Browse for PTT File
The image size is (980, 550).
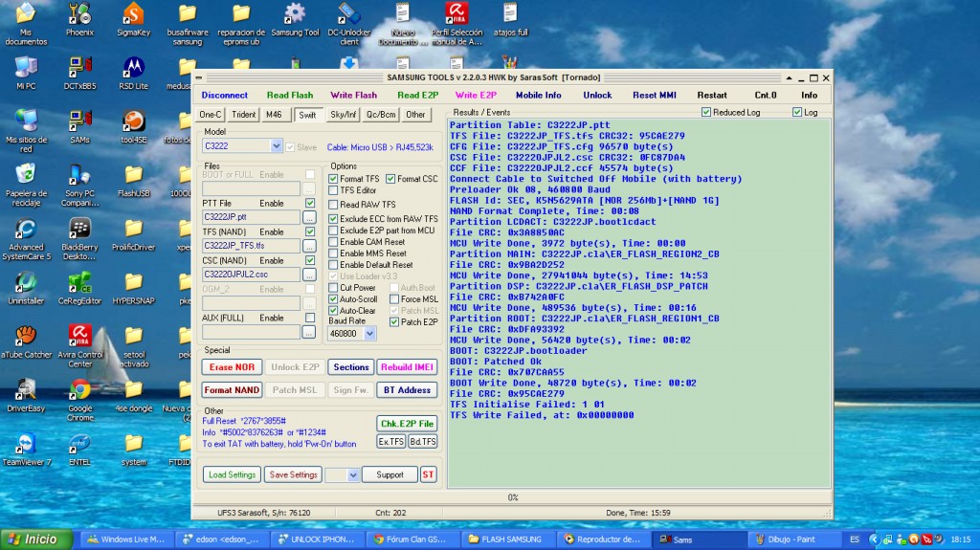click(x=309, y=217)
